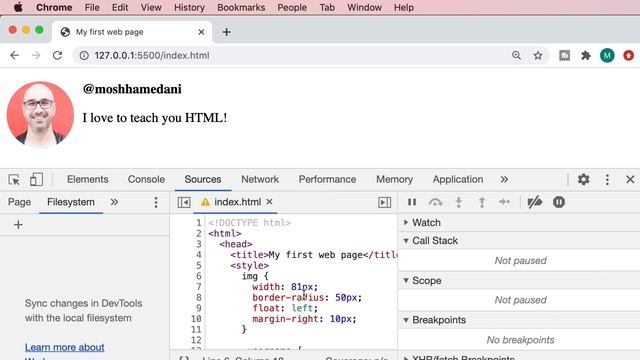Collapse the Call Stack section
This screenshot has height=360, width=640.
tap(406, 241)
